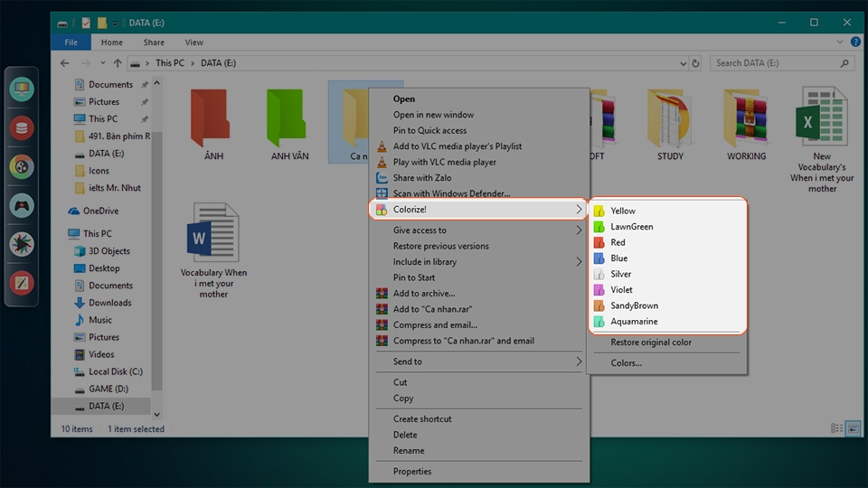
Task: Select the green ANH VĂN folder
Action: (289, 125)
